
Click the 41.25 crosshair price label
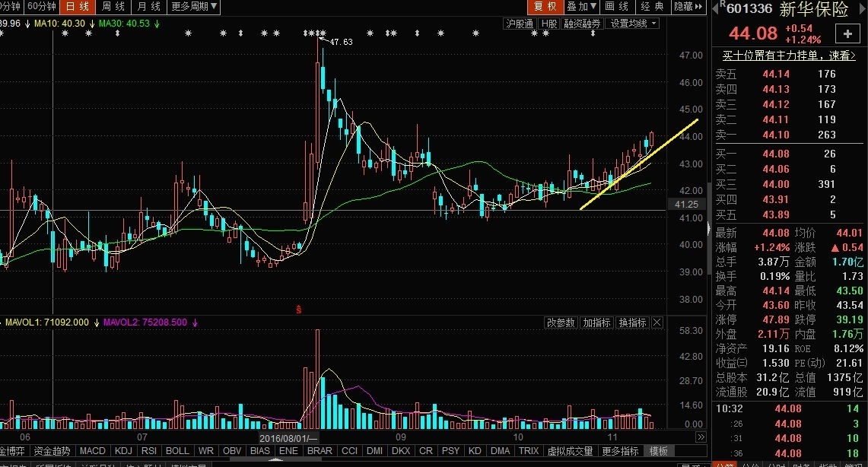686,205
